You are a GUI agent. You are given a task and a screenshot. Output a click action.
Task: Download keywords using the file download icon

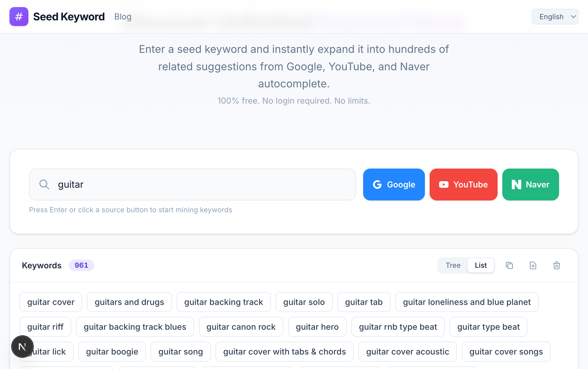533,265
